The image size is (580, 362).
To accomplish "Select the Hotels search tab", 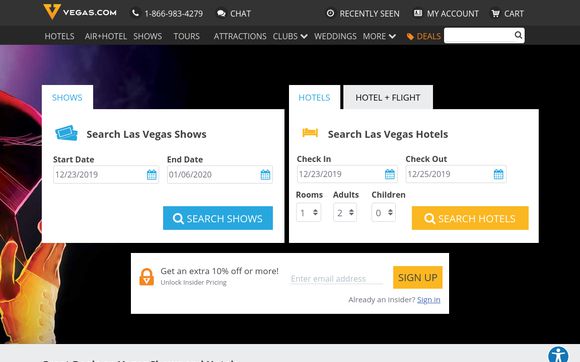I will tap(314, 97).
